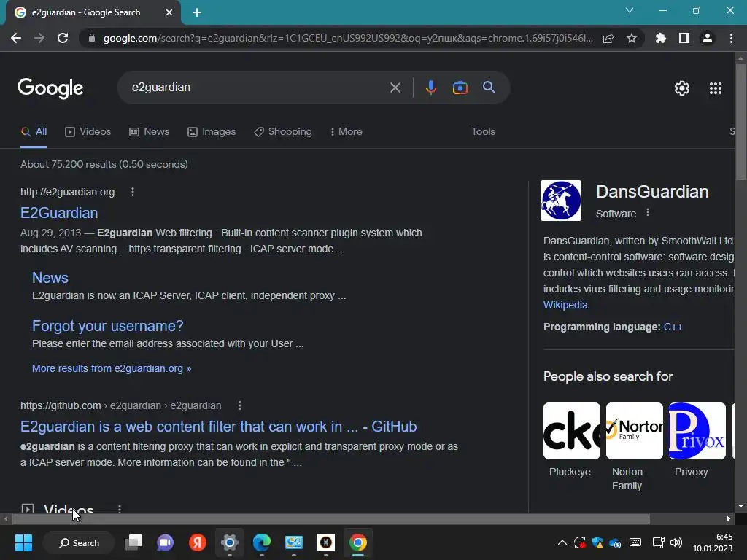Viewport: 747px width, 560px height.
Task: Open the clock showing 6:45
Action: [x=713, y=542]
